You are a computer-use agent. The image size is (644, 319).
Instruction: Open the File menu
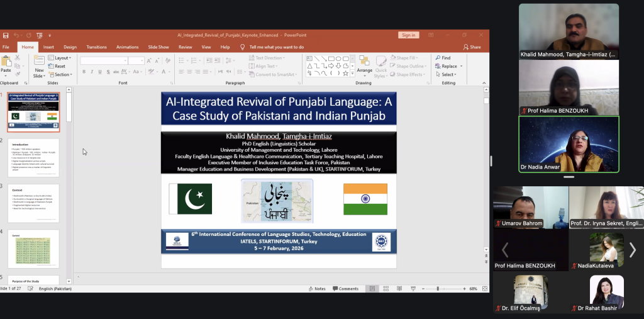6,47
